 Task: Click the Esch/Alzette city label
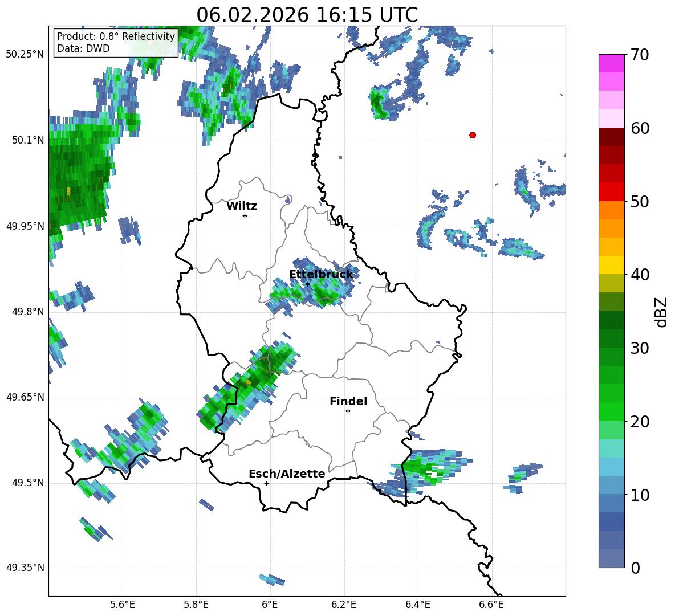(287, 474)
